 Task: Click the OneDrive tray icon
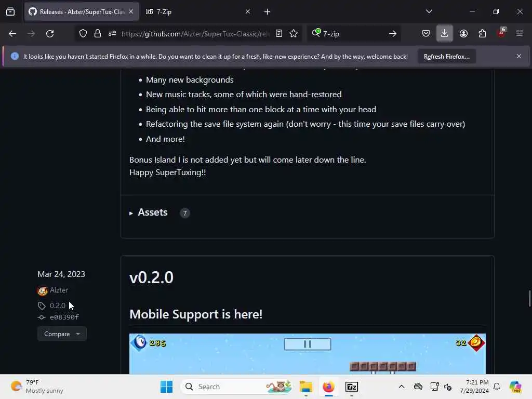click(418, 387)
